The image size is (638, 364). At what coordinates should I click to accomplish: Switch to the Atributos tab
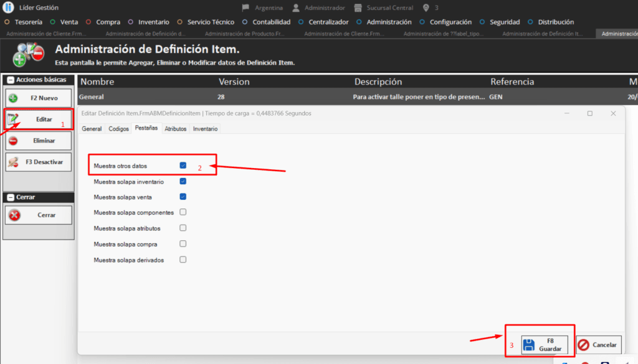(176, 129)
